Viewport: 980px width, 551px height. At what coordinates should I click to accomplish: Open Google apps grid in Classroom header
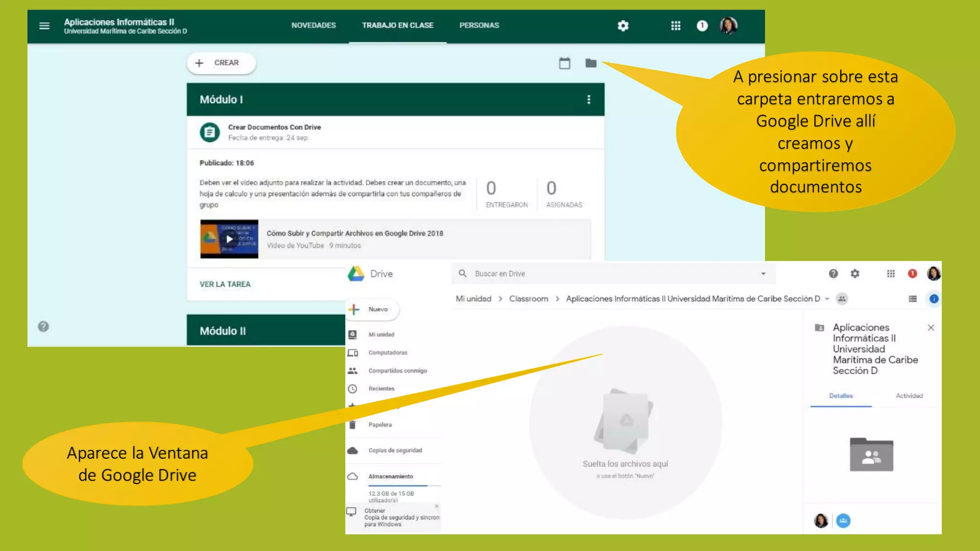[x=676, y=26]
